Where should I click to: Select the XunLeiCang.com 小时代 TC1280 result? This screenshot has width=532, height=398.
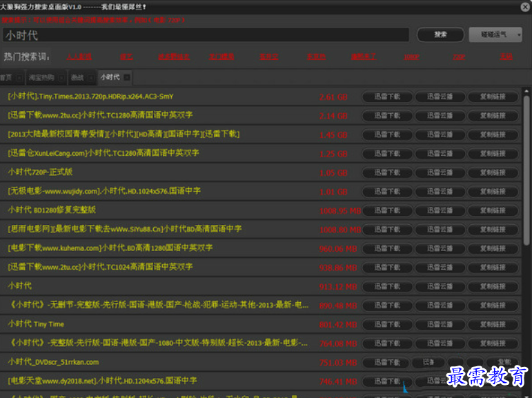pos(104,153)
